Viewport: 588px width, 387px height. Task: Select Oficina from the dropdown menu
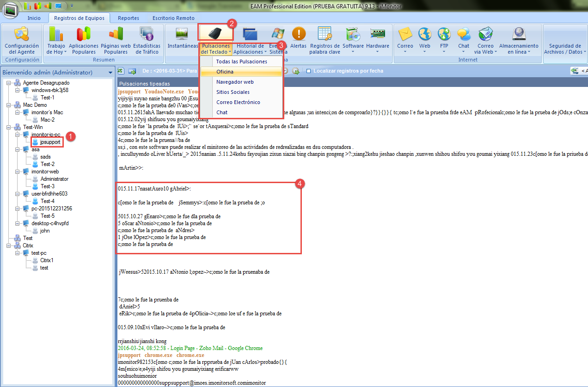coord(225,72)
